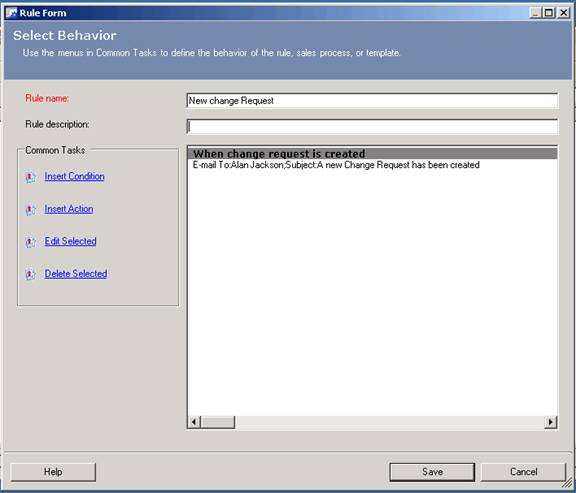This screenshot has width=576, height=493.
Task: Click the Rule Form title bar icon
Action: (x=11, y=13)
